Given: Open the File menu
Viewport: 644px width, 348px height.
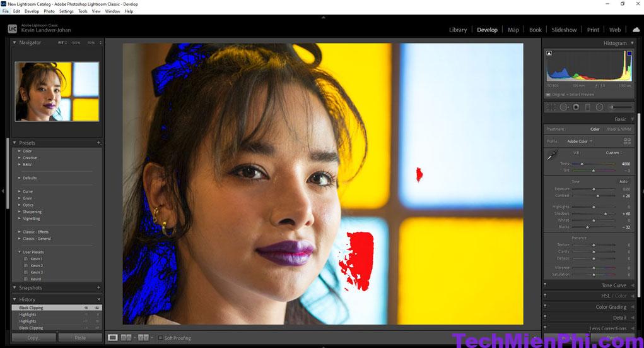Looking at the screenshot, I should pyautogui.click(x=5, y=11).
